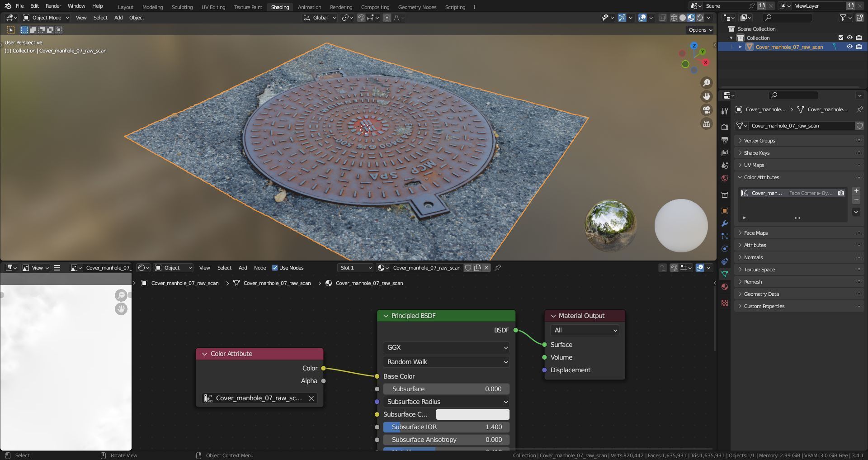Switch orthographic/perspective grid gizmo
The height and width of the screenshot is (460, 868).
(x=706, y=123)
